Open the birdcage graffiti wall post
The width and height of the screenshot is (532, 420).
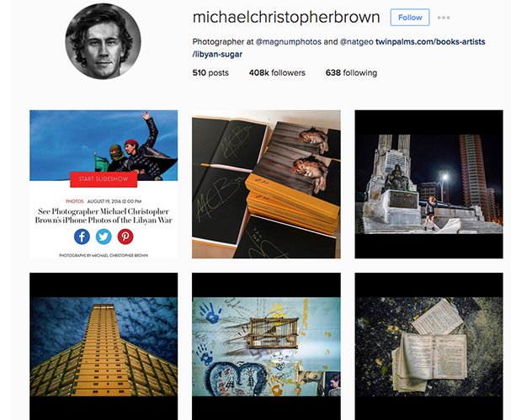point(266,347)
